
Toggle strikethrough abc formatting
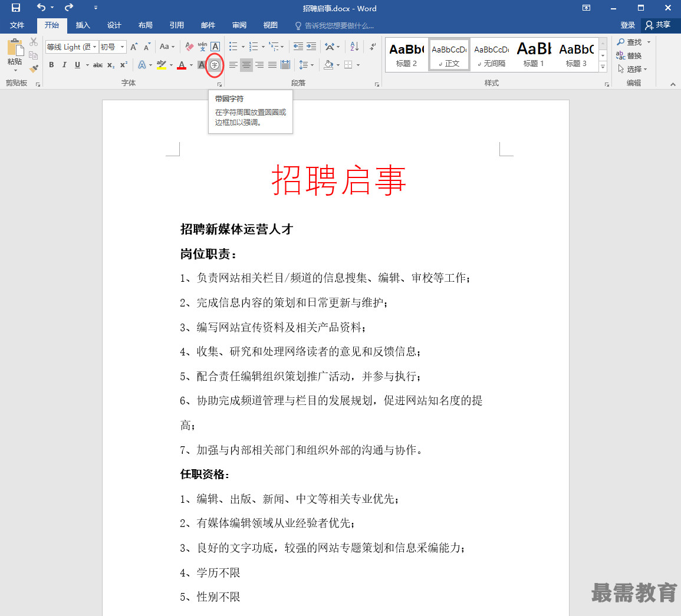pos(98,65)
